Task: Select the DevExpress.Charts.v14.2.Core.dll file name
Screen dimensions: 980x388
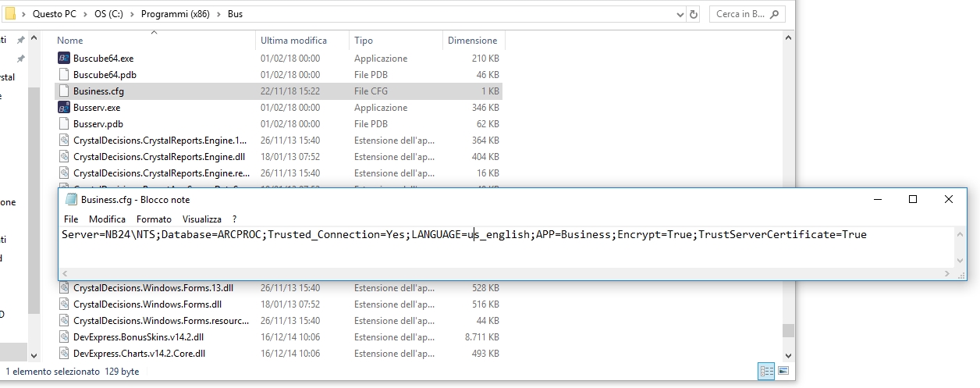Action: pos(139,354)
